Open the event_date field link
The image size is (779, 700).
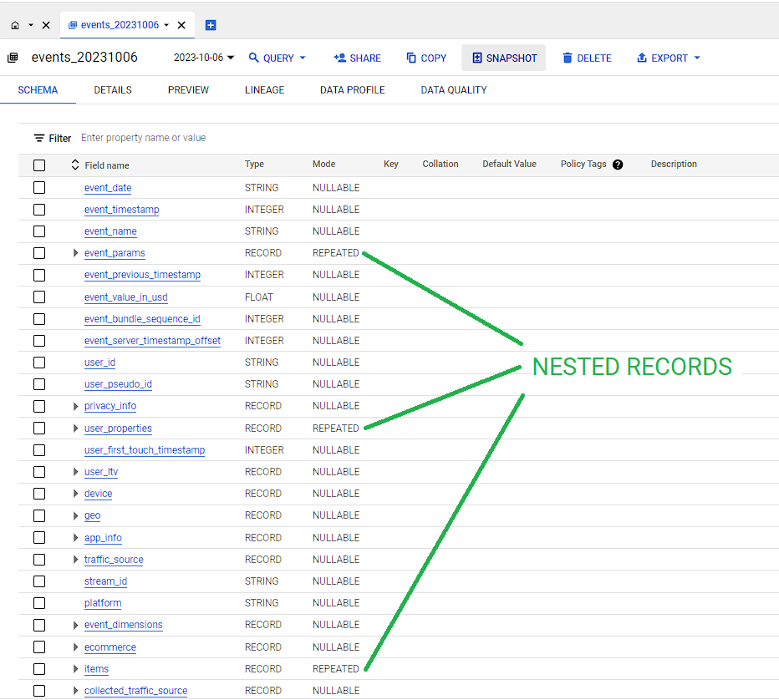pos(108,188)
